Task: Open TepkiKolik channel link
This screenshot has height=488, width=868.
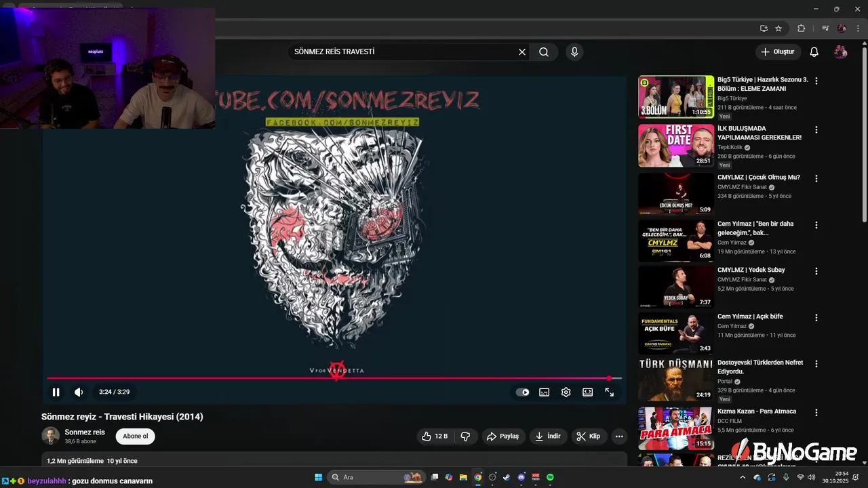Action: click(730, 147)
